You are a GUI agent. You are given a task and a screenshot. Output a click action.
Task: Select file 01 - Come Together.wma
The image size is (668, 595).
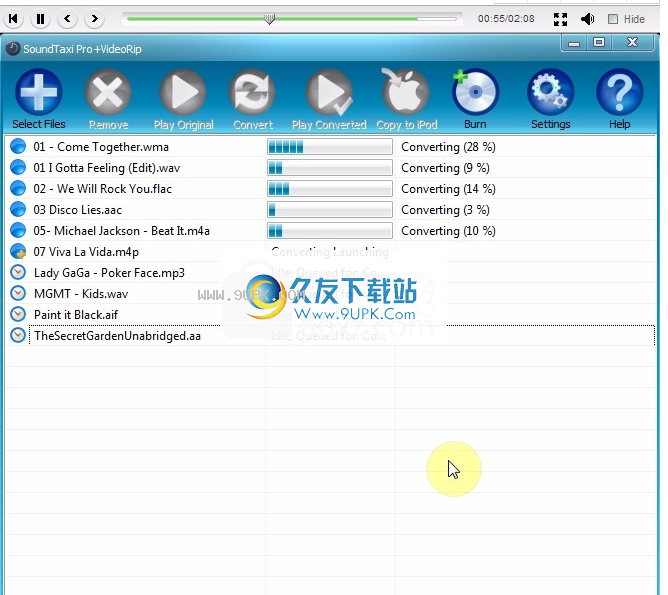coord(101,147)
